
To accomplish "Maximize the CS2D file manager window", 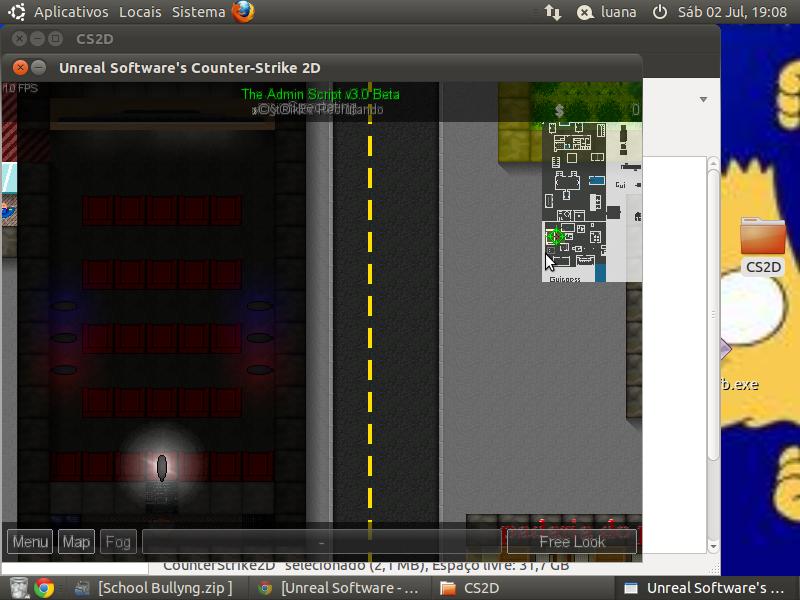I will pos(56,39).
